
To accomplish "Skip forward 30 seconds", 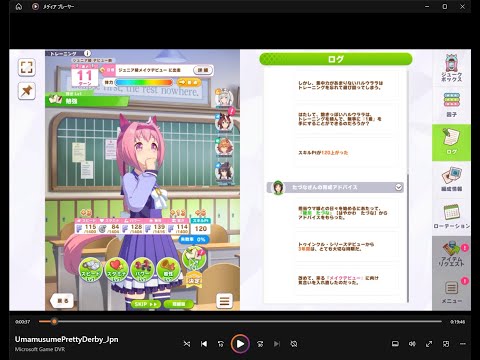I will tap(260, 344).
